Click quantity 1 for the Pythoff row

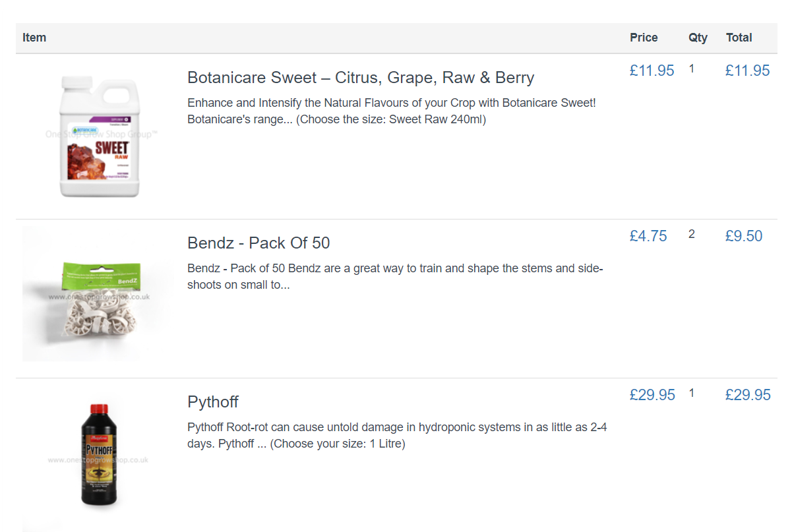point(691,393)
